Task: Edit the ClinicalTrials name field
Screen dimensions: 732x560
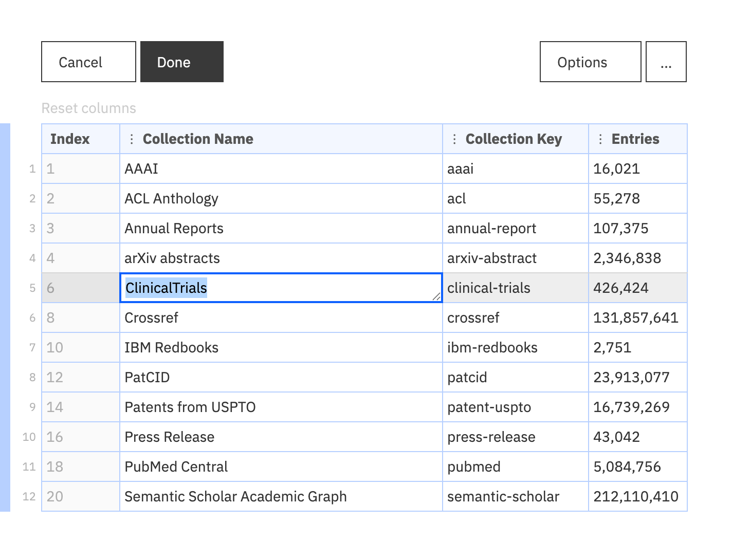Action: [281, 288]
